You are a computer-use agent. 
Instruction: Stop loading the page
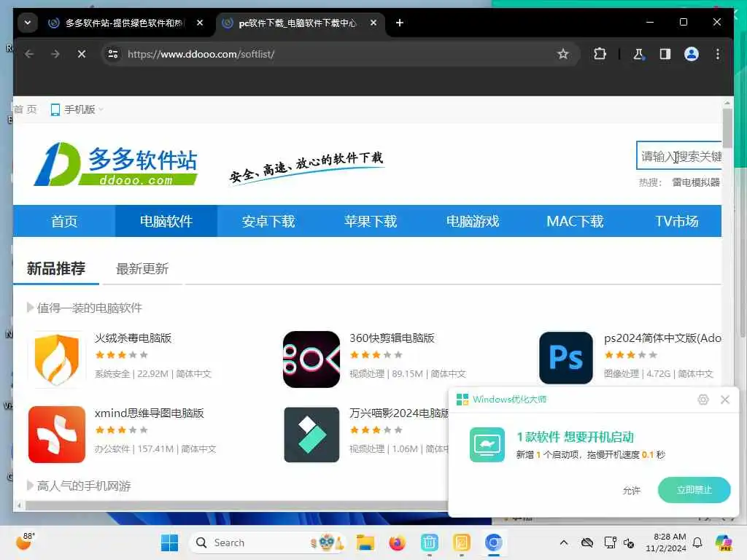pyautogui.click(x=82, y=54)
